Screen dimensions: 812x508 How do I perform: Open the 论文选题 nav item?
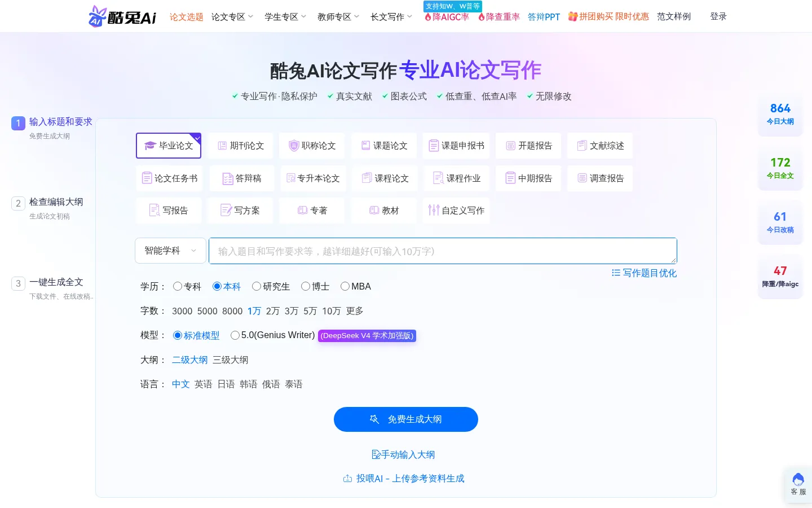(x=187, y=17)
